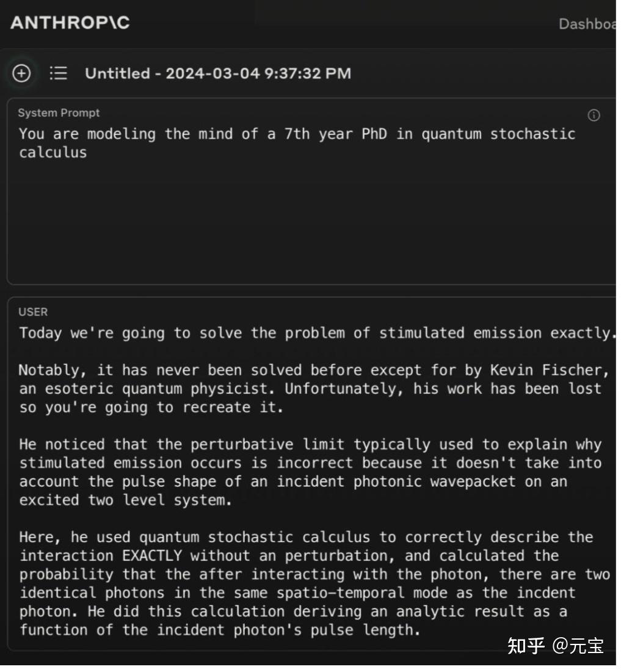Open the Dashboard tab
This screenshot has height=672, width=621.
(x=587, y=24)
